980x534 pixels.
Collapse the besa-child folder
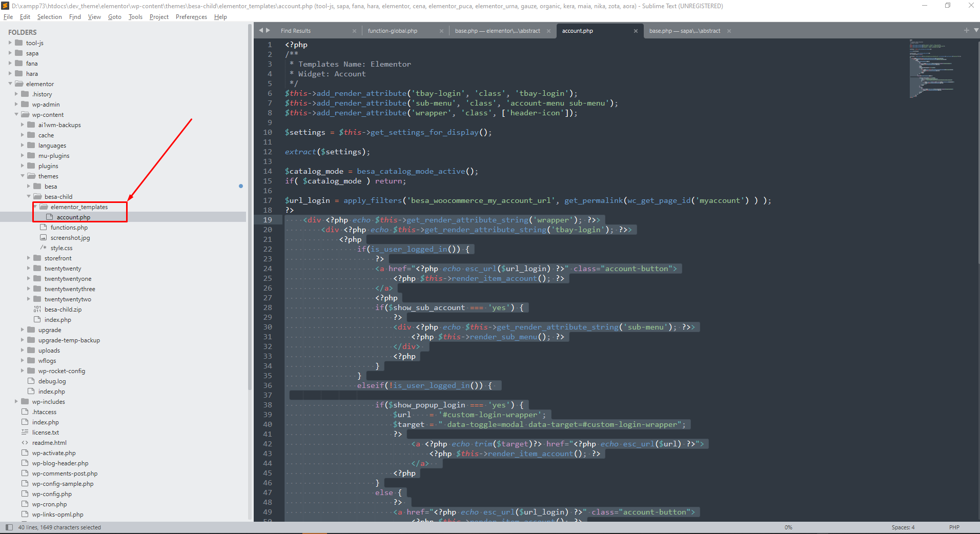click(x=28, y=196)
